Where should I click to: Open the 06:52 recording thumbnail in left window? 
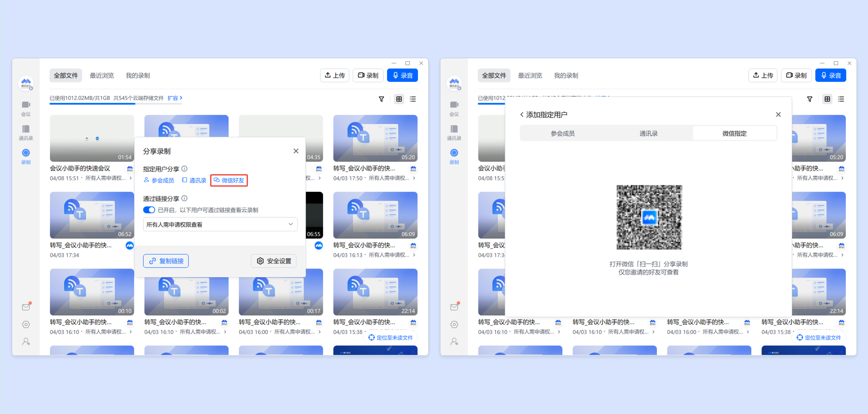click(x=92, y=215)
